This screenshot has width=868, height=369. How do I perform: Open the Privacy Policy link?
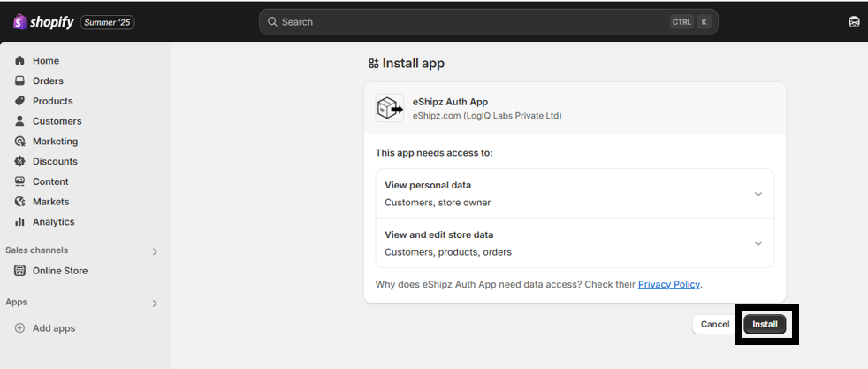[x=669, y=284]
